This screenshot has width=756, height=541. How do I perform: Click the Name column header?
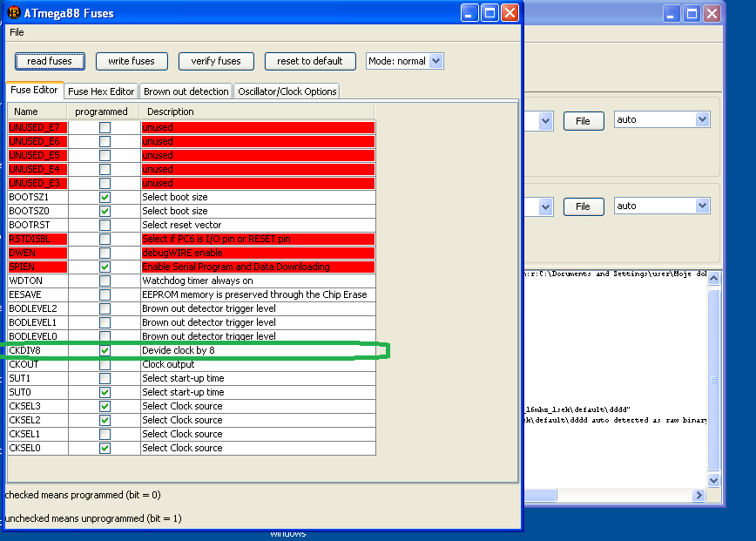[x=37, y=112]
